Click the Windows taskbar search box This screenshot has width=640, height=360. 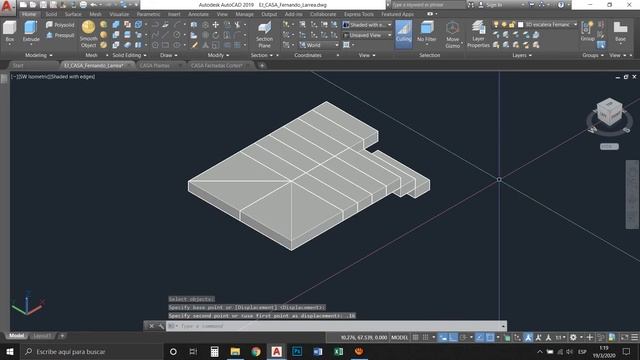(x=91, y=351)
